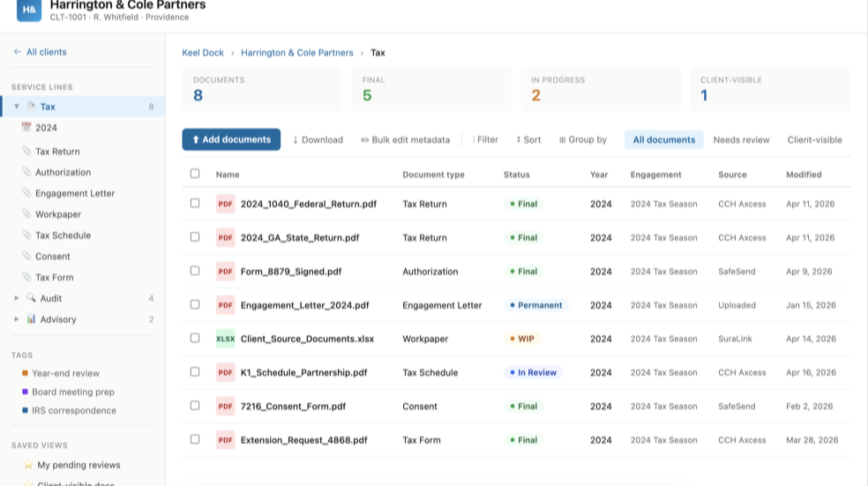Sort table by Modified column header
Image resolution: width=868 pixels, height=486 pixels.
(x=804, y=175)
